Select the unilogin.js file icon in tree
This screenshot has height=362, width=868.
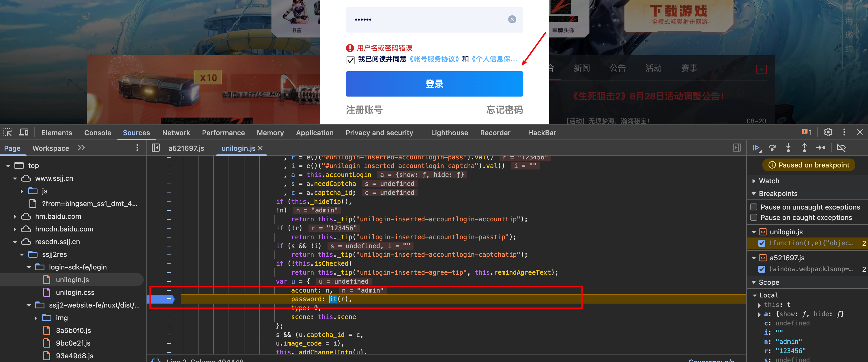point(47,280)
